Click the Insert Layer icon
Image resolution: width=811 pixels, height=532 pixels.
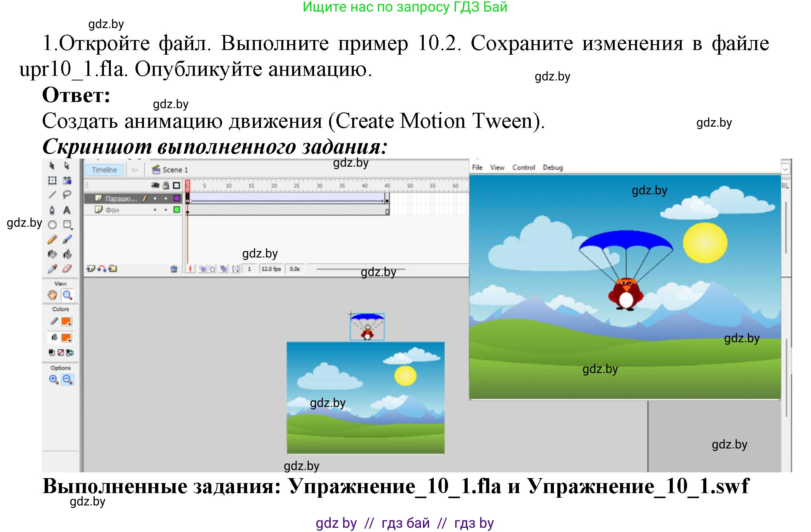click(x=90, y=268)
